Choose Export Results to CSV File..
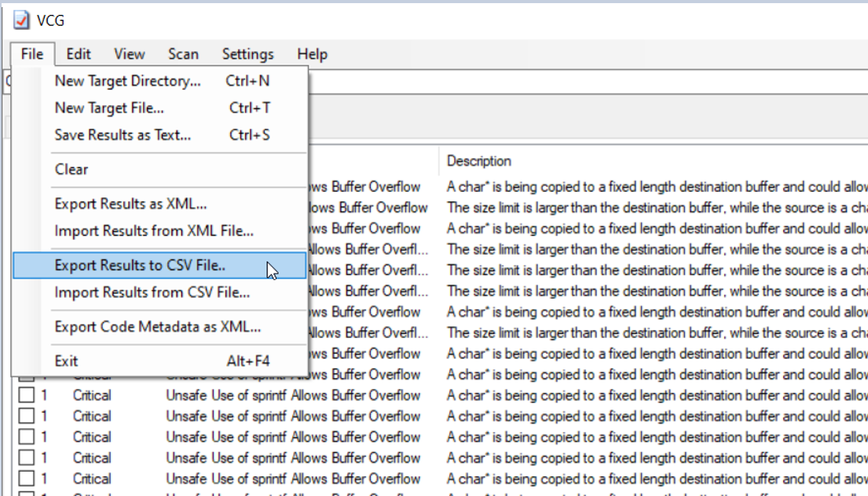Screen dimensions: 868x496 [159, 266]
